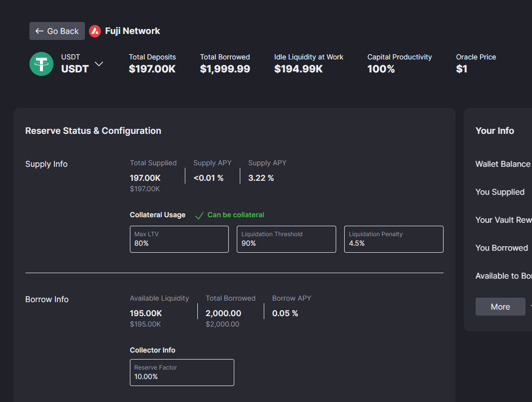Click the green collateral checkmark icon
The image size is (532, 402).
[199, 215]
